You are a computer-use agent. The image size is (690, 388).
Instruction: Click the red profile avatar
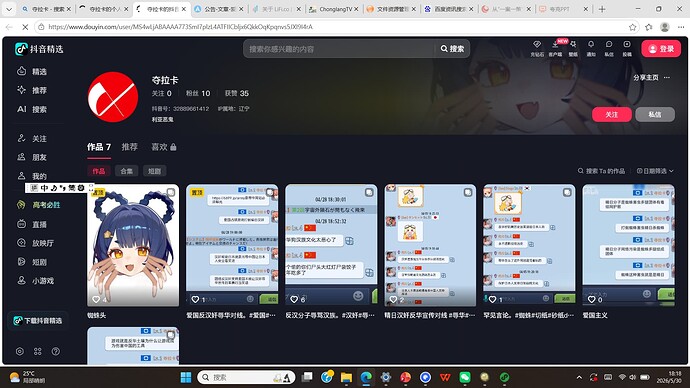click(x=113, y=97)
